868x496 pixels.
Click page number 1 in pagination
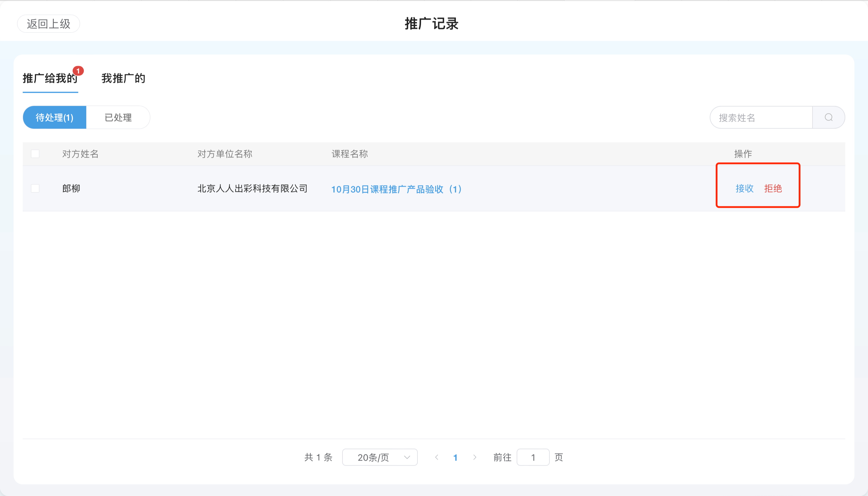456,457
